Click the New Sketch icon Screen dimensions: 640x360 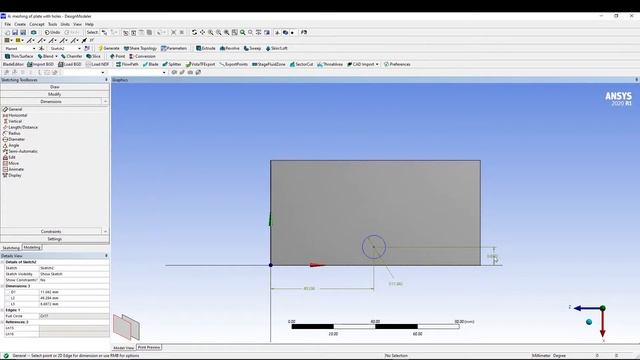(x=87, y=48)
